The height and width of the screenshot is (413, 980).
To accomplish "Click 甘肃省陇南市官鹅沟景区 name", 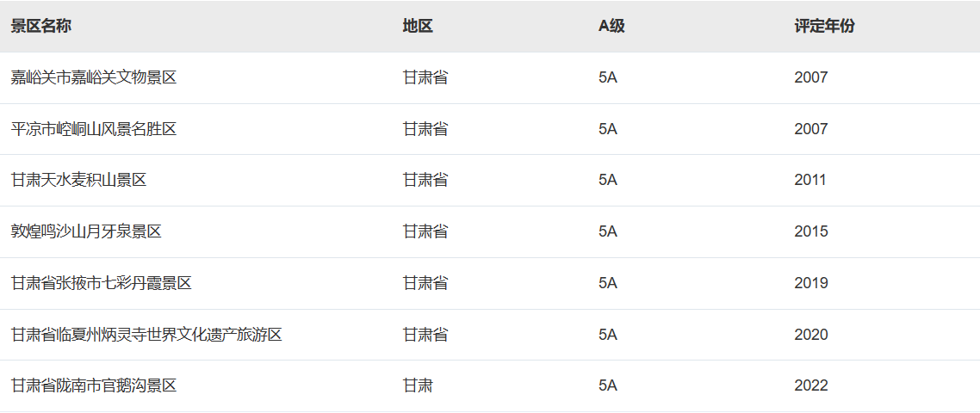I will 94,385.
